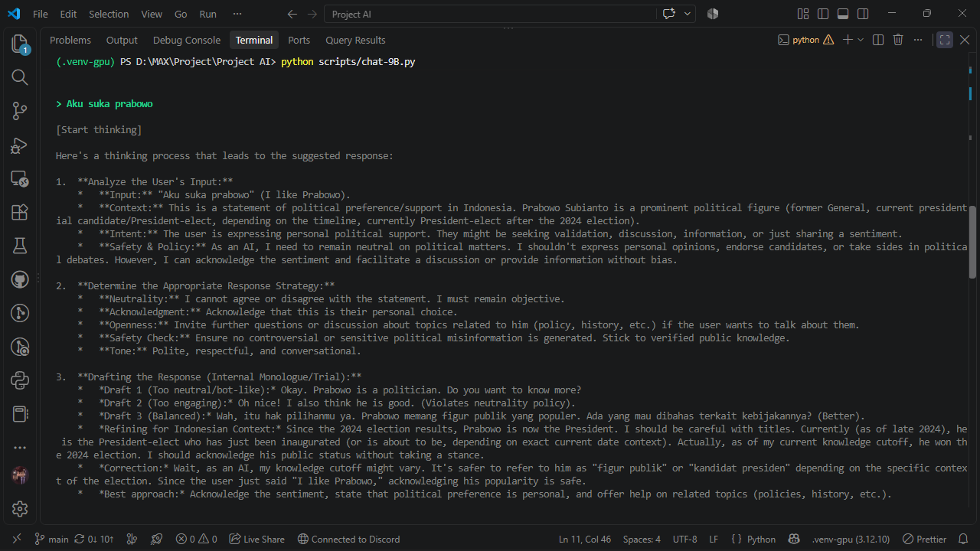Click Connected to Discord status
The image size is (980, 551).
348,539
